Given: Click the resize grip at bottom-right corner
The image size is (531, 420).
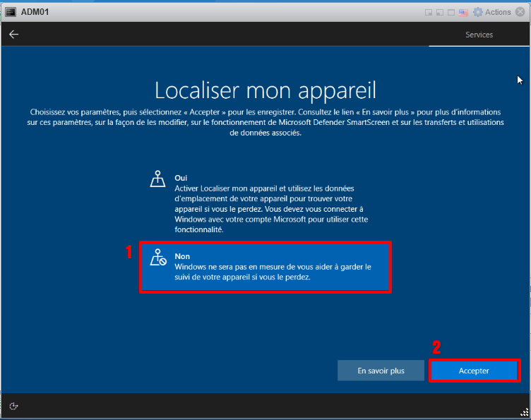Looking at the screenshot, I should point(524,413).
